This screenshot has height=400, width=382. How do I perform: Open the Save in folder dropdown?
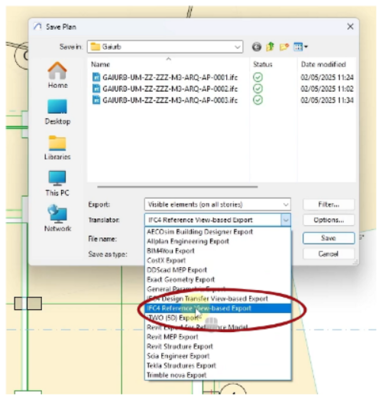point(165,47)
